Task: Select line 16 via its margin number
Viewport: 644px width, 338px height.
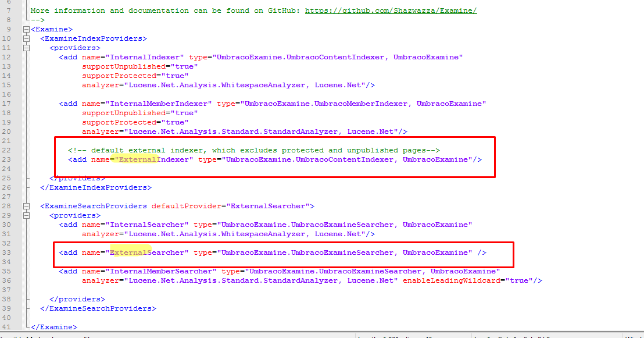Action: tap(6, 94)
